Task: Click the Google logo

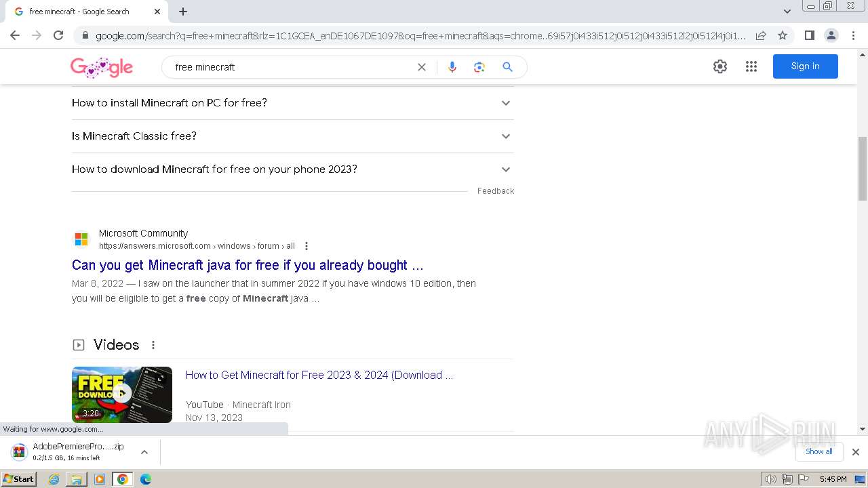Action: click(x=102, y=67)
